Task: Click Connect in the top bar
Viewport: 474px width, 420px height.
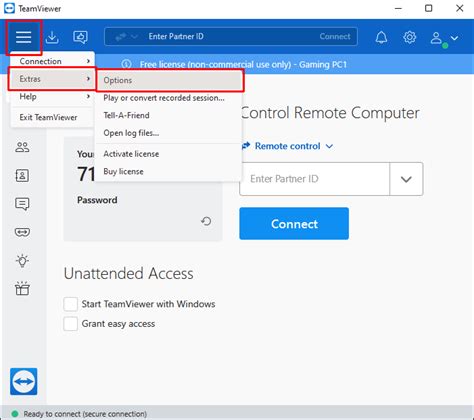Action: [x=335, y=36]
